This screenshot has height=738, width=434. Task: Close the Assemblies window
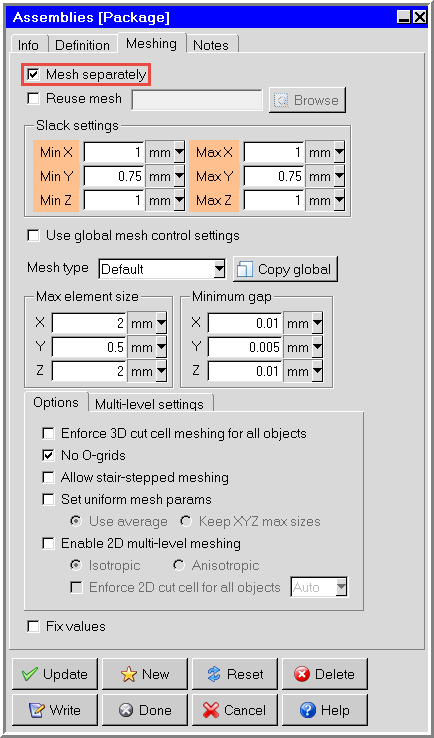coord(419,18)
